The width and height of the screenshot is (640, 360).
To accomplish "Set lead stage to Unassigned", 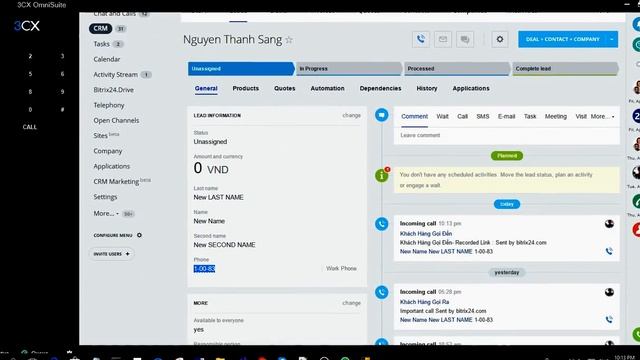I will 241,69.
